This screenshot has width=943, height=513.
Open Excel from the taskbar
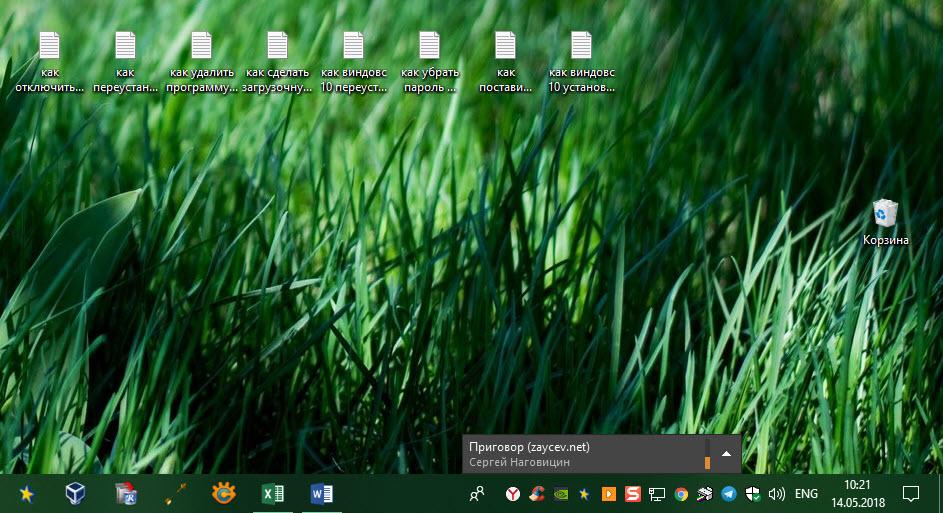[x=272, y=493]
